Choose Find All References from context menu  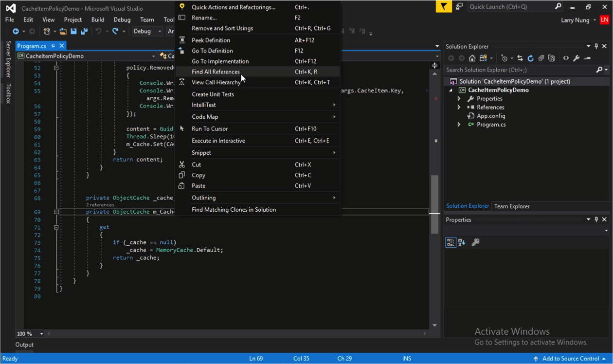(258, 72)
